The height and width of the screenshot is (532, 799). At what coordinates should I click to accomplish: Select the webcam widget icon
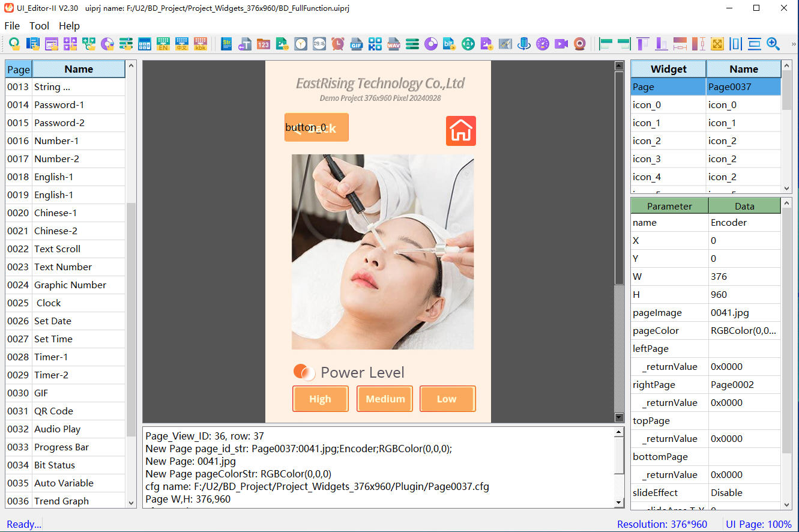[580, 44]
